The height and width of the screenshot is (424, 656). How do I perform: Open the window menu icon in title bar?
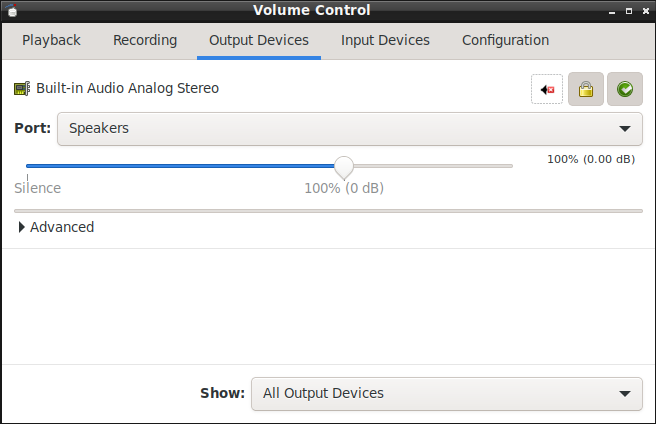[x=12, y=11]
